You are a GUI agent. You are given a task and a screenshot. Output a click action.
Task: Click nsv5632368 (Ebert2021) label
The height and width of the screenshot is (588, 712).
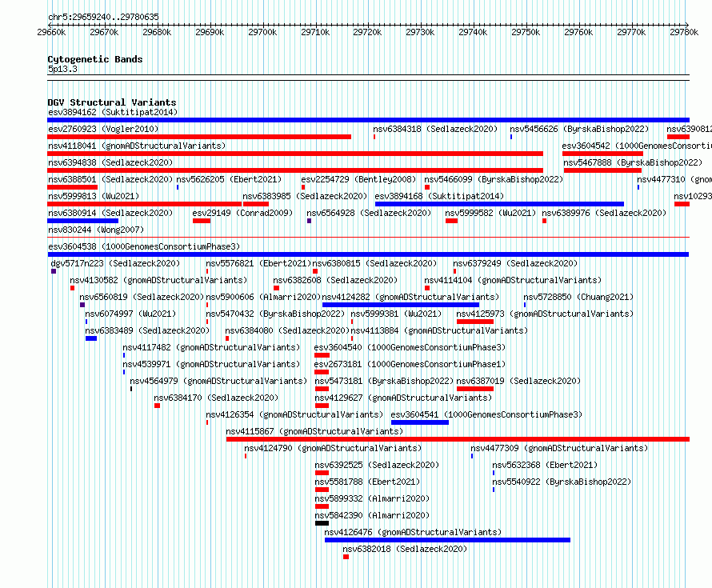click(x=545, y=465)
